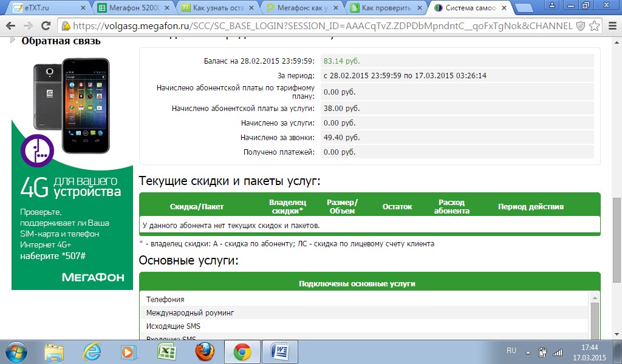This screenshot has height=364, width=622.
Task: Select Телефония in the services list
Action: [x=165, y=300]
